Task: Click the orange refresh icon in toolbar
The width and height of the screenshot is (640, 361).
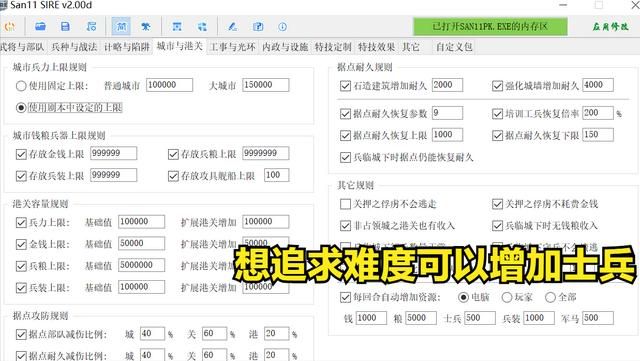Action: (x=10, y=27)
